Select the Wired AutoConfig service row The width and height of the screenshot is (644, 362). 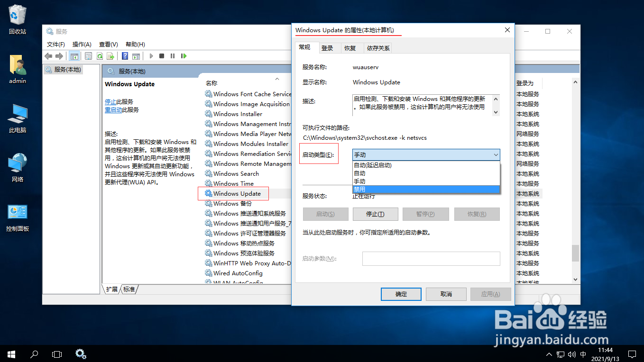[238, 273]
